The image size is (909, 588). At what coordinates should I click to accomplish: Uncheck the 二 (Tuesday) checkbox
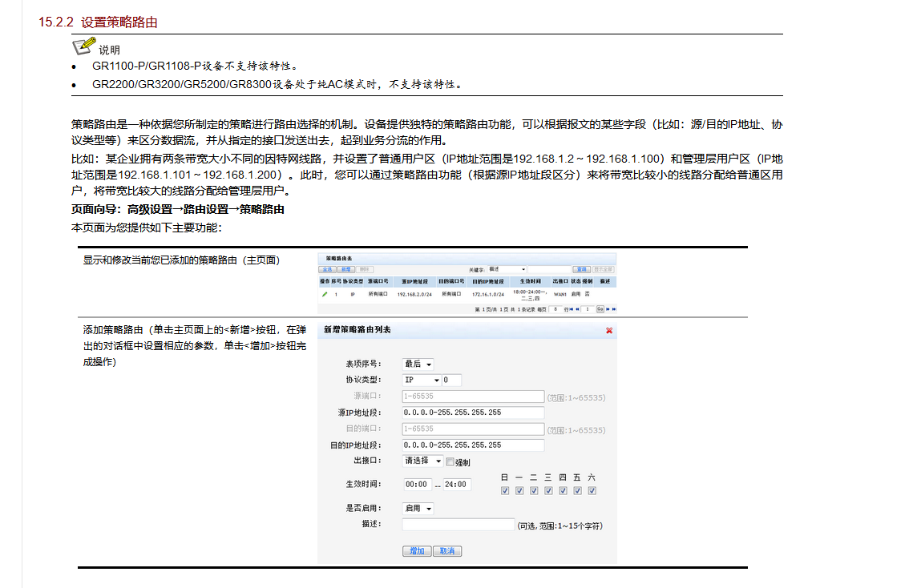534,491
